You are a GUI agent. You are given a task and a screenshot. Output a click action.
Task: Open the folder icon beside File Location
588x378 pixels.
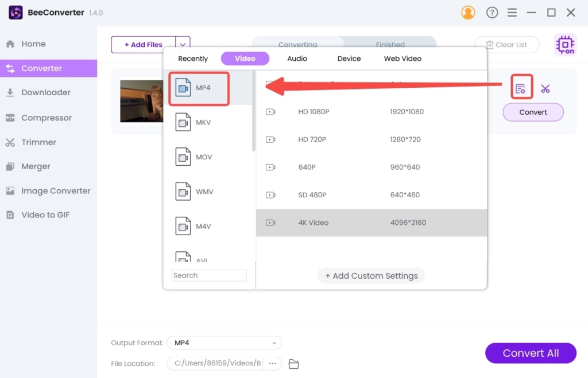coord(293,363)
